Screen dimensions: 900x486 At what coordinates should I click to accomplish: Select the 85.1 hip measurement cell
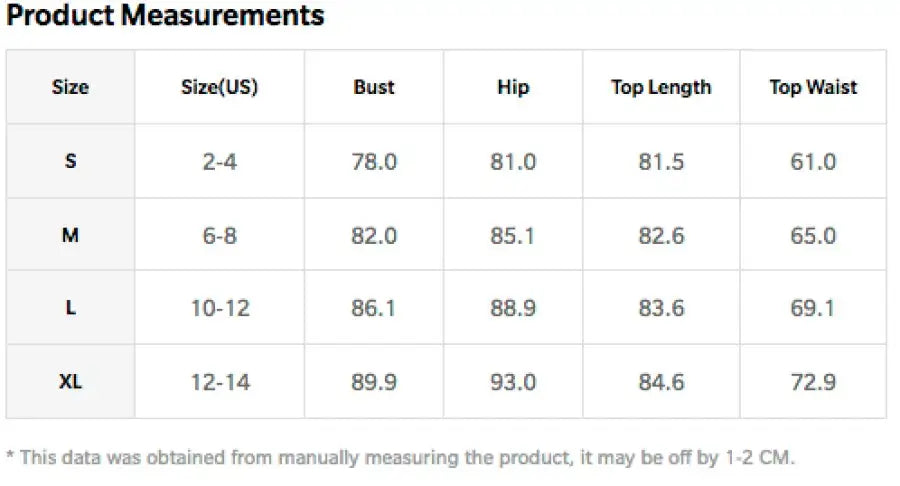(513, 235)
